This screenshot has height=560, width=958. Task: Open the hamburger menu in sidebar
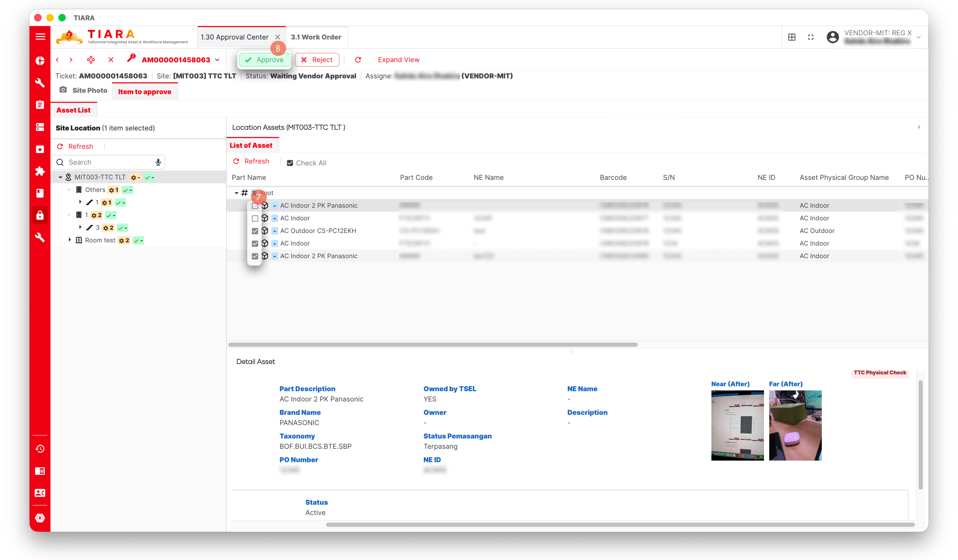tap(40, 37)
